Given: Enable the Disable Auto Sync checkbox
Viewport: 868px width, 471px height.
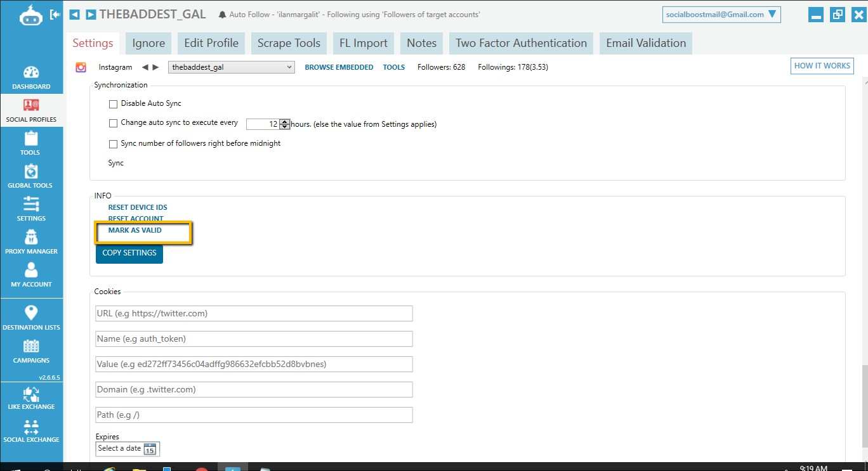Looking at the screenshot, I should pos(114,104).
